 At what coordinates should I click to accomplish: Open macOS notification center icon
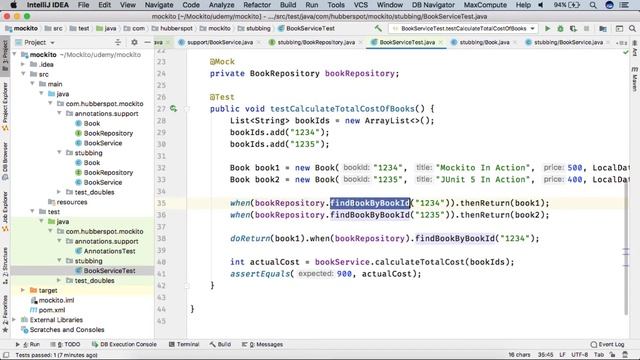pyautogui.click(x=624, y=5)
